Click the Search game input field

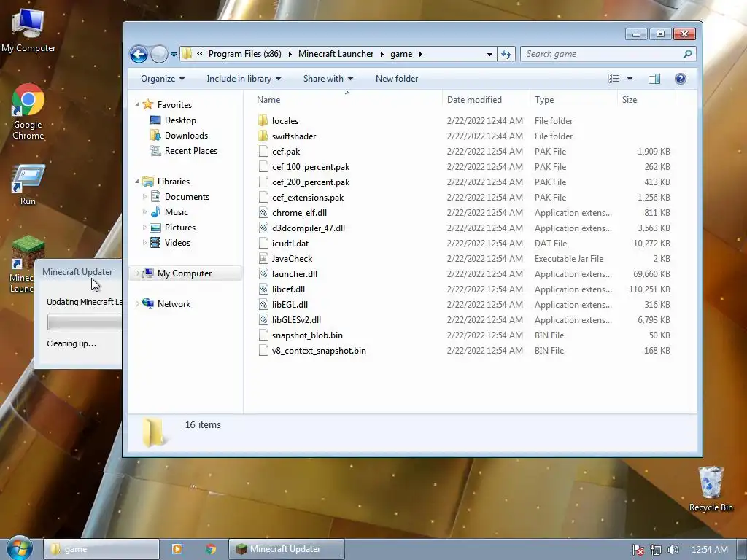point(602,54)
